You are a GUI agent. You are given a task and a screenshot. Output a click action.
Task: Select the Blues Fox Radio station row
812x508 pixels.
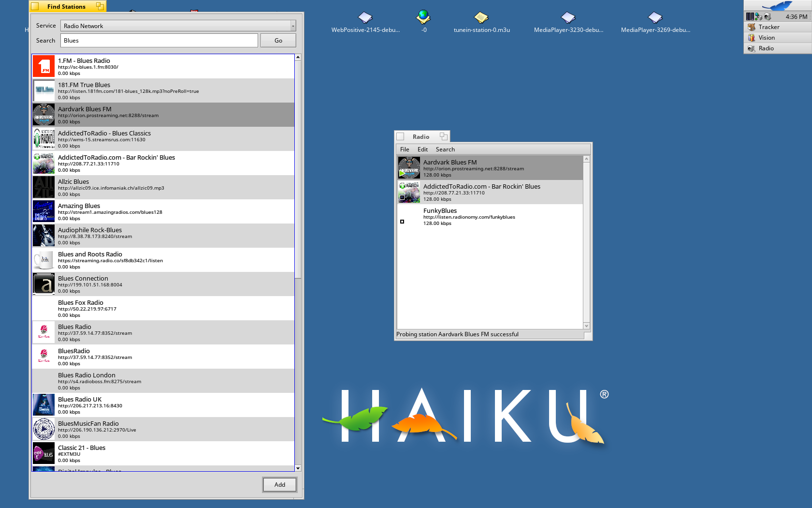(163, 308)
